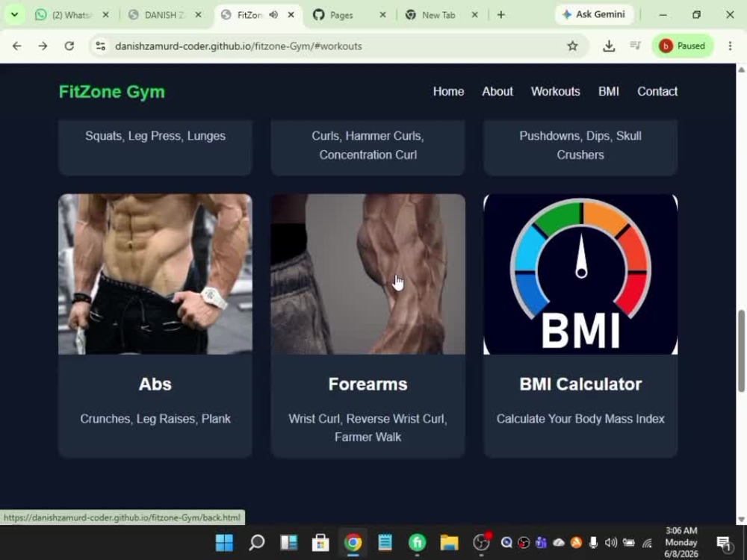Open the clock and date
747x560 pixels.
click(x=681, y=542)
